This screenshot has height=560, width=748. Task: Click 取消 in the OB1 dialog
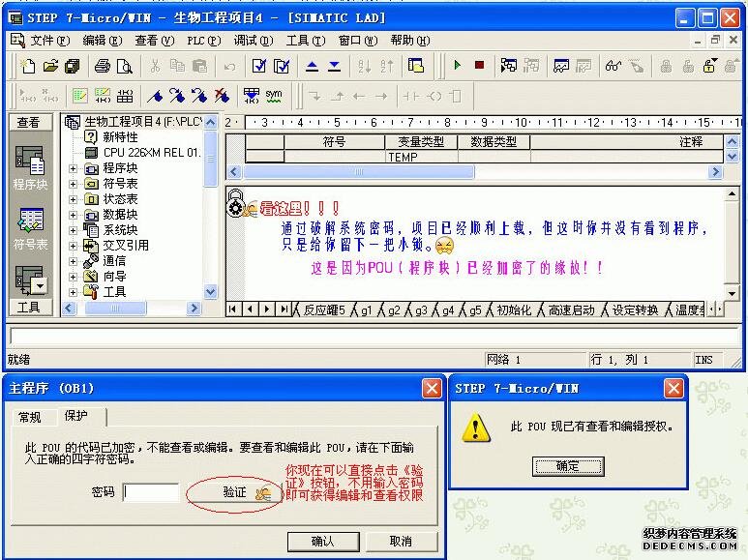(401, 542)
